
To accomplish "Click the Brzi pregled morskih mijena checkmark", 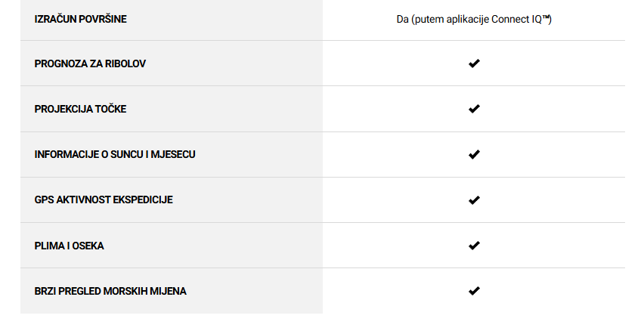I will [474, 291].
